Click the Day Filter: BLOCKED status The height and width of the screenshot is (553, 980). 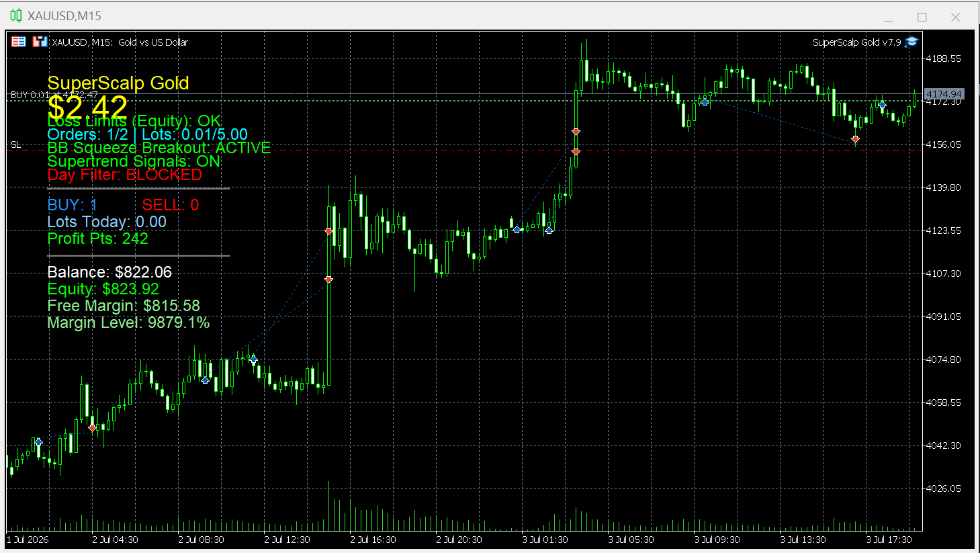(x=124, y=175)
